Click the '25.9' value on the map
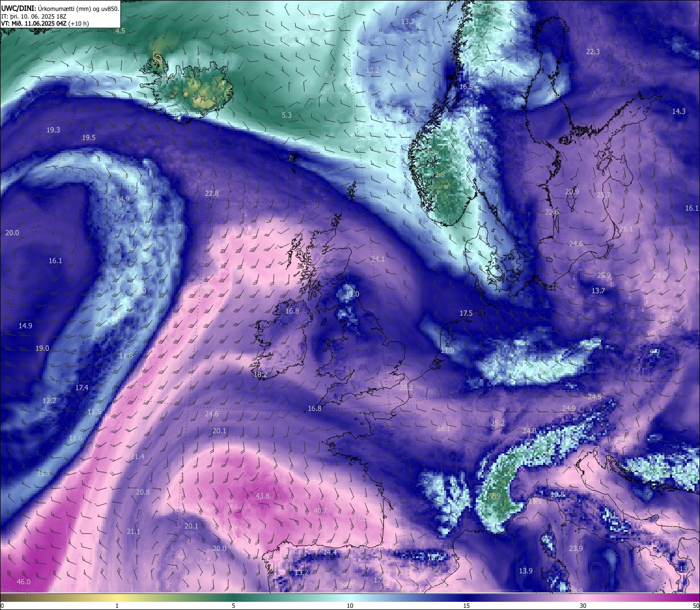 pos(604,276)
